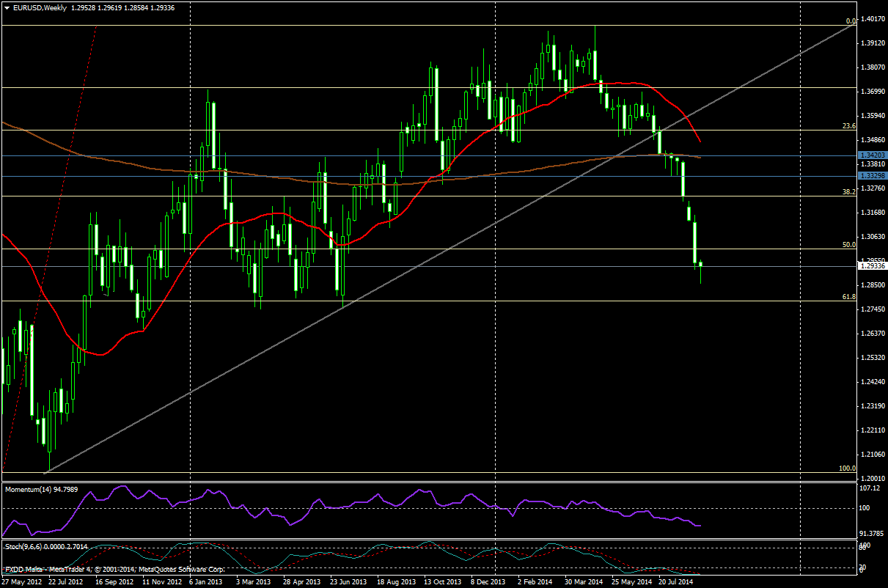This screenshot has width=888, height=588.
Task: Click the 23.6 Fibonacci level label
Action: 849,126
